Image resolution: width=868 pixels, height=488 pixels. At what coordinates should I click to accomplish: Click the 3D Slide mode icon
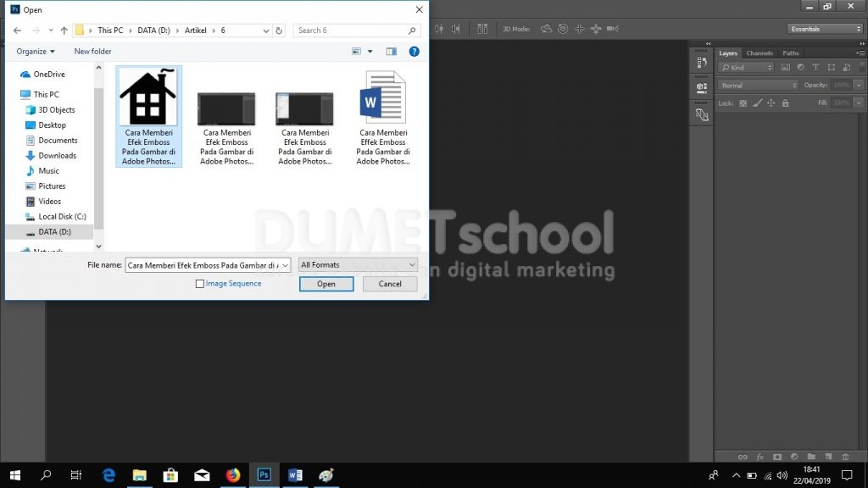[596, 29]
